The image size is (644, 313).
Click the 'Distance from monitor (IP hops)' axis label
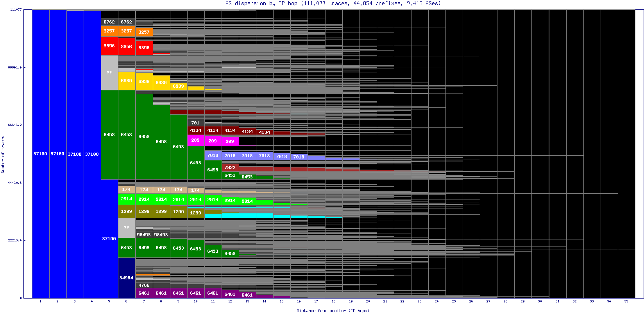coord(333,311)
